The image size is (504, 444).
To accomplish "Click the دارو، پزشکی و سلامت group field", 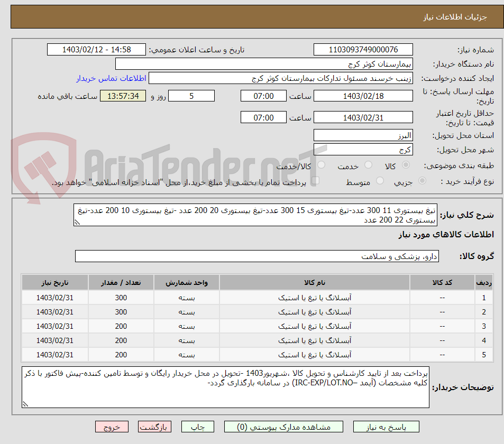I will (257, 256).
